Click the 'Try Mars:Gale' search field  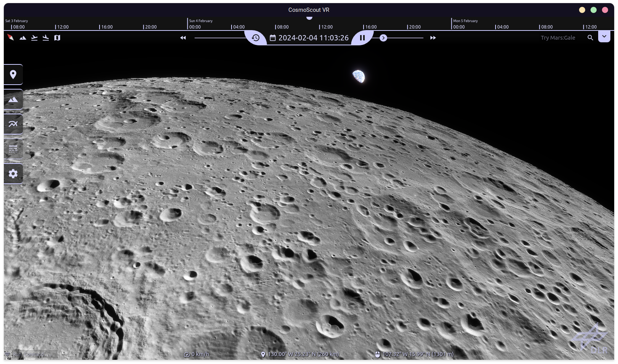coord(558,38)
